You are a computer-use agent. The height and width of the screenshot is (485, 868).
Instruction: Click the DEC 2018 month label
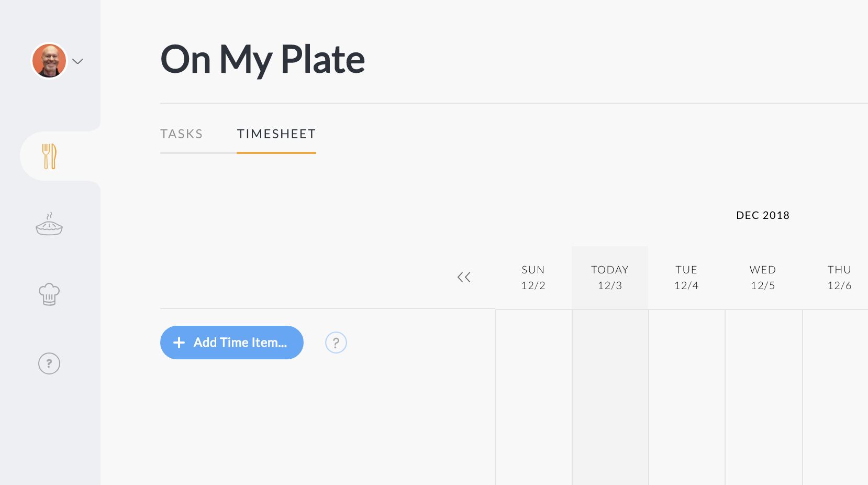(x=762, y=215)
